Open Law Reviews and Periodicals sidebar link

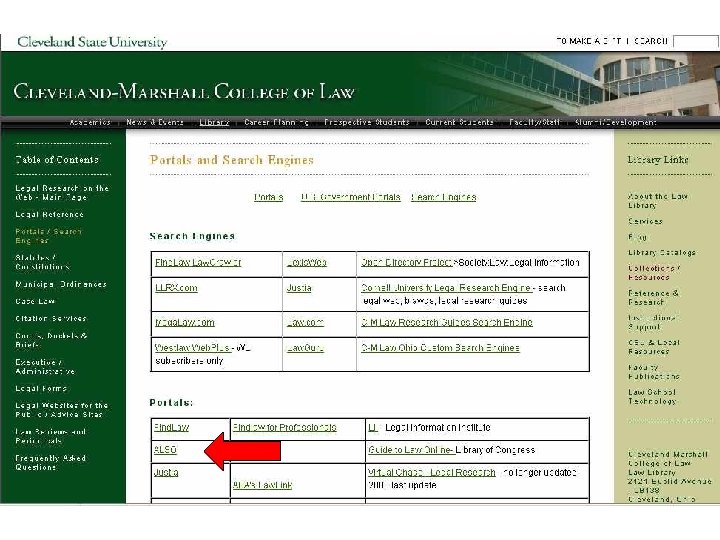[51, 436]
